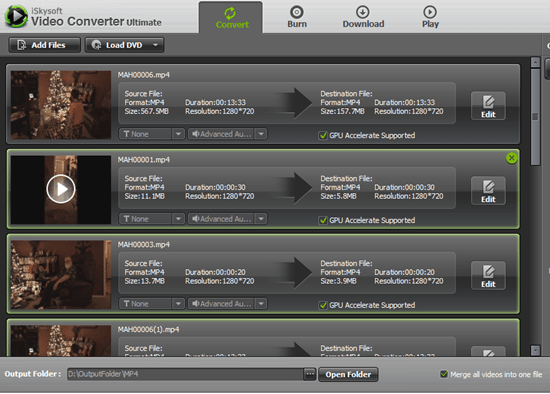Edit the MAH00006.mp4 video

coord(488,106)
